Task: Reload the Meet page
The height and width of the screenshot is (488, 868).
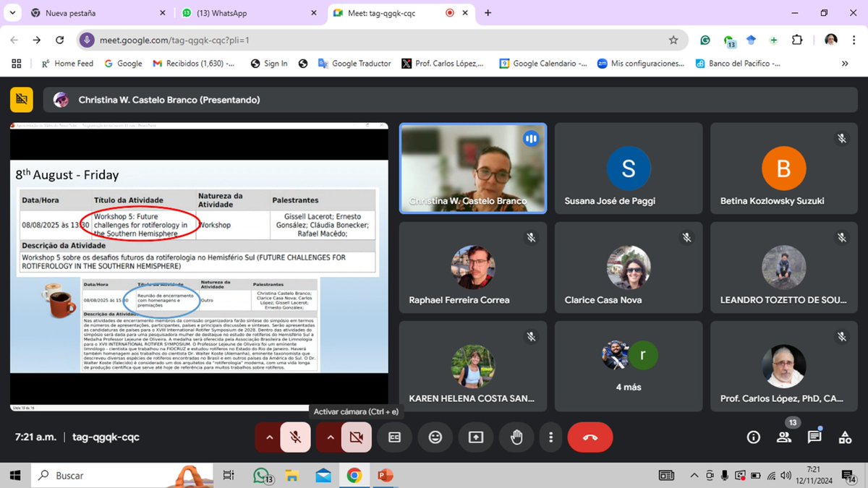Action: tap(60, 40)
